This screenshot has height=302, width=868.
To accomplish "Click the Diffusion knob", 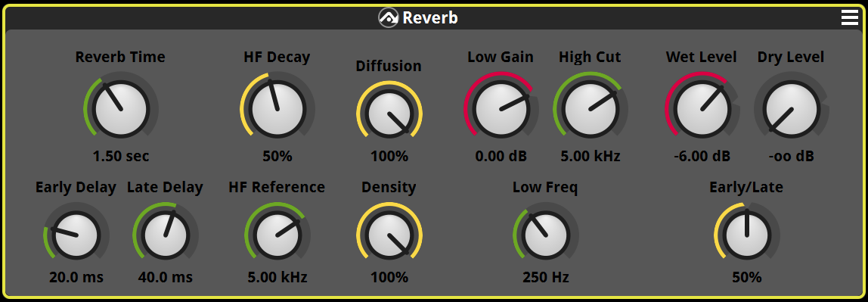I will [x=389, y=114].
